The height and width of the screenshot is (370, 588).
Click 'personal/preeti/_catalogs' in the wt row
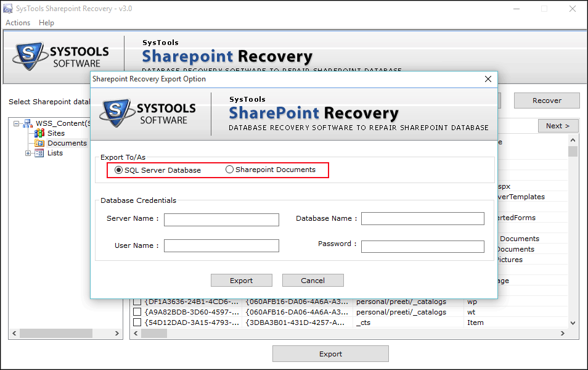[x=401, y=312]
